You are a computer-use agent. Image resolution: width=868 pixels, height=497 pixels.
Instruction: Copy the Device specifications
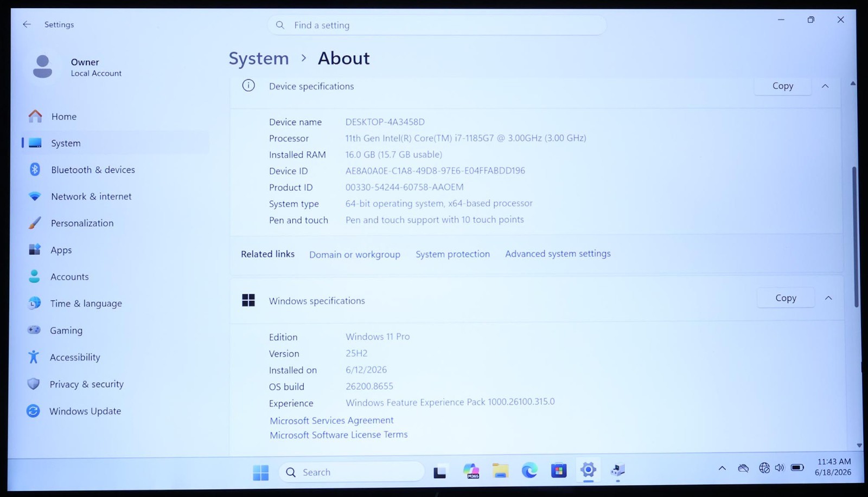point(782,86)
